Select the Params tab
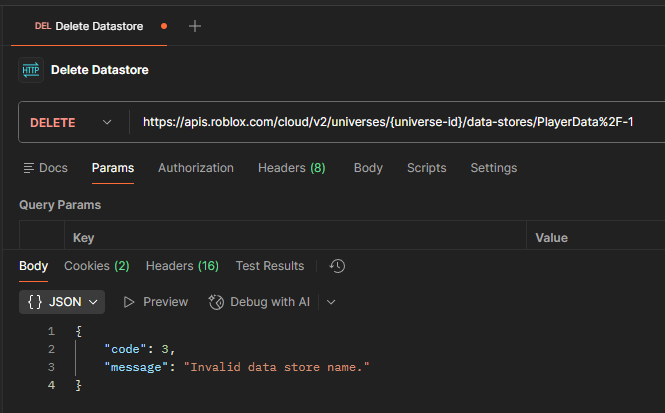This screenshot has width=665, height=413. click(x=113, y=168)
